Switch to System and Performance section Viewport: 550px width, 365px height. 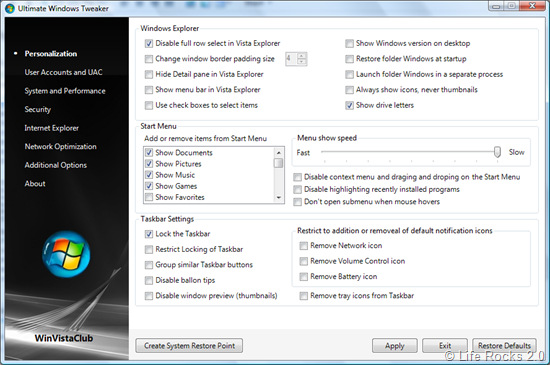click(x=65, y=91)
